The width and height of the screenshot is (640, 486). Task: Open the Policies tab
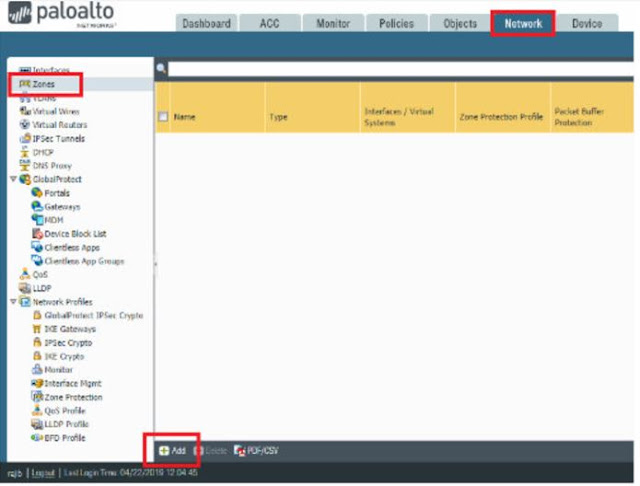(x=396, y=23)
